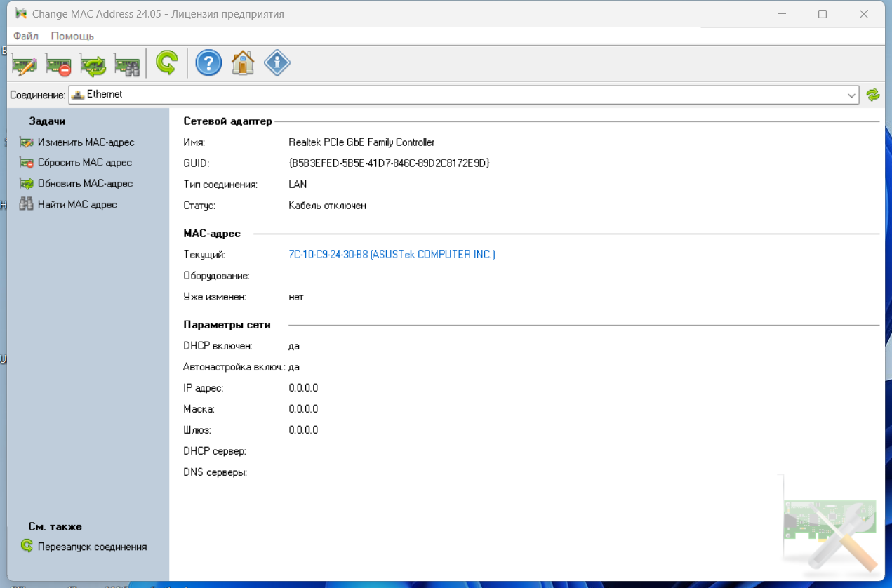Click Обновить MAC-адрес in the sidebar
The image size is (892, 588).
coord(85,184)
